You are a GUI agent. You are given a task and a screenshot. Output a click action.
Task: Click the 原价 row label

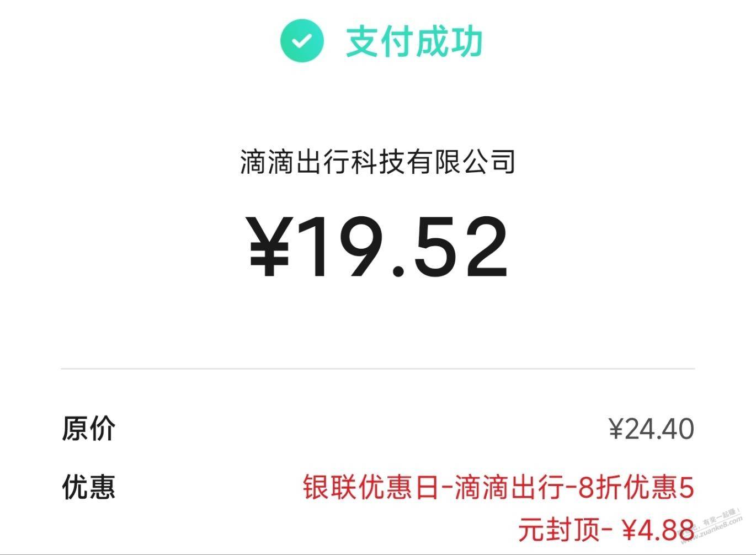(x=88, y=429)
